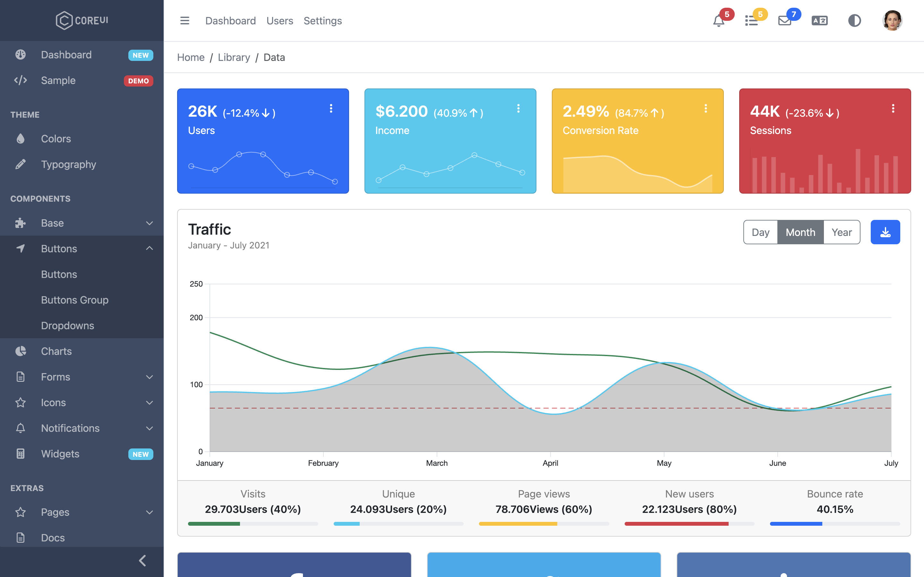Open the Users tab in the top navigation
The image size is (924, 577).
[279, 21]
